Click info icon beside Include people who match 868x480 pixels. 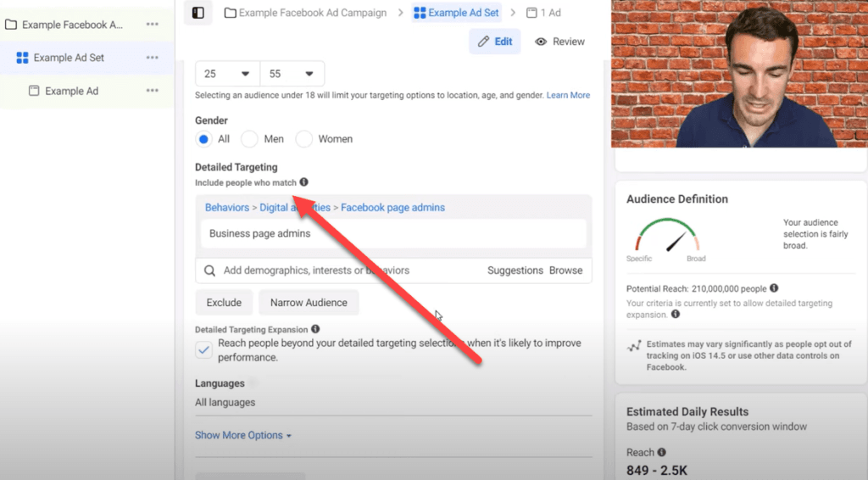coord(304,182)
